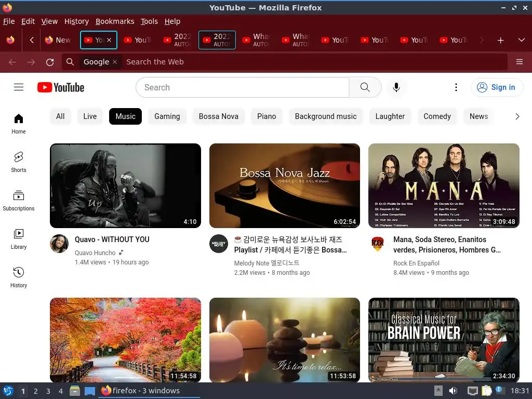Select the Background music filter chip
532x399 pixels.
click(x=326, y=116)
